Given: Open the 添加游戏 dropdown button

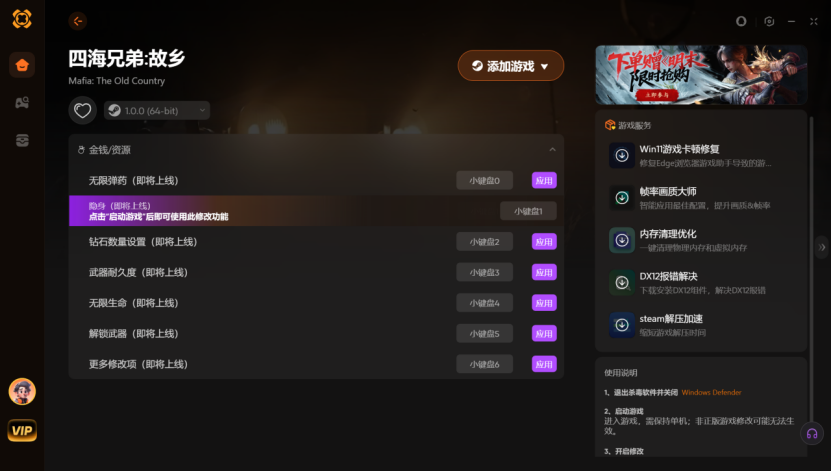Looking at the screenshot, I should pos(511,66).
